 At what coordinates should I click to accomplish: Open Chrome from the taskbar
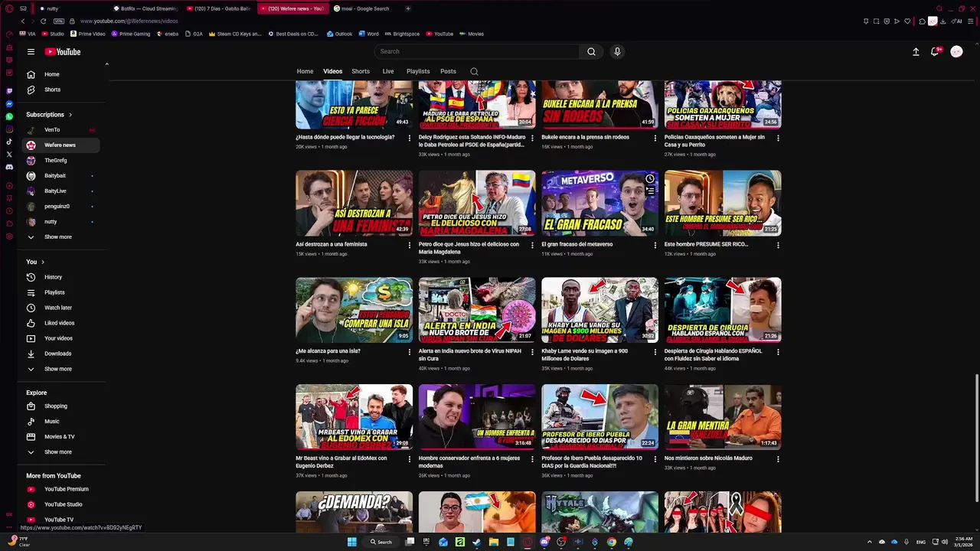(611, 542)
